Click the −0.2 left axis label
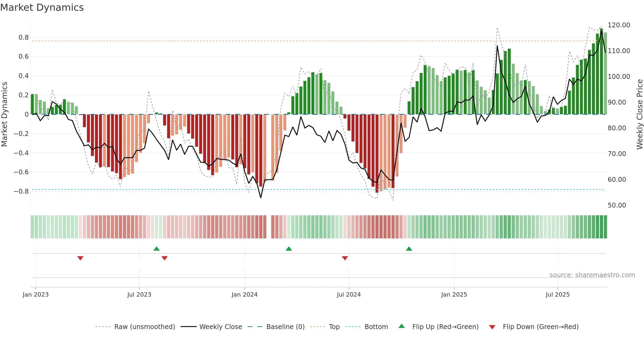The height and width of the screenshot is (362, 644). (x=21, y=134)
